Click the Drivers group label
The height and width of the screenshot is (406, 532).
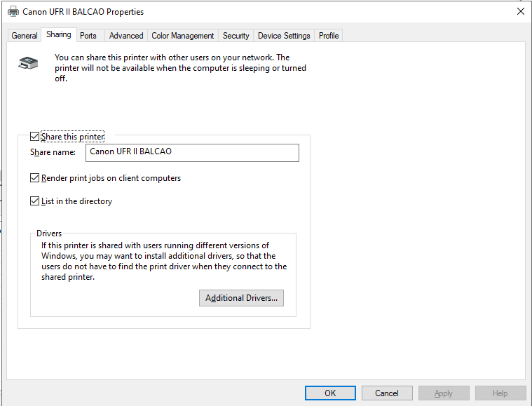49,234
